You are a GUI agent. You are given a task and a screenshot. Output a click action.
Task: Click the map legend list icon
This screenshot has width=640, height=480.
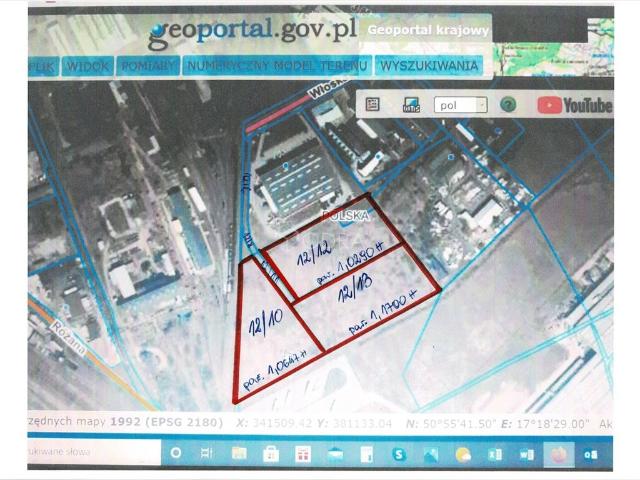372,104
